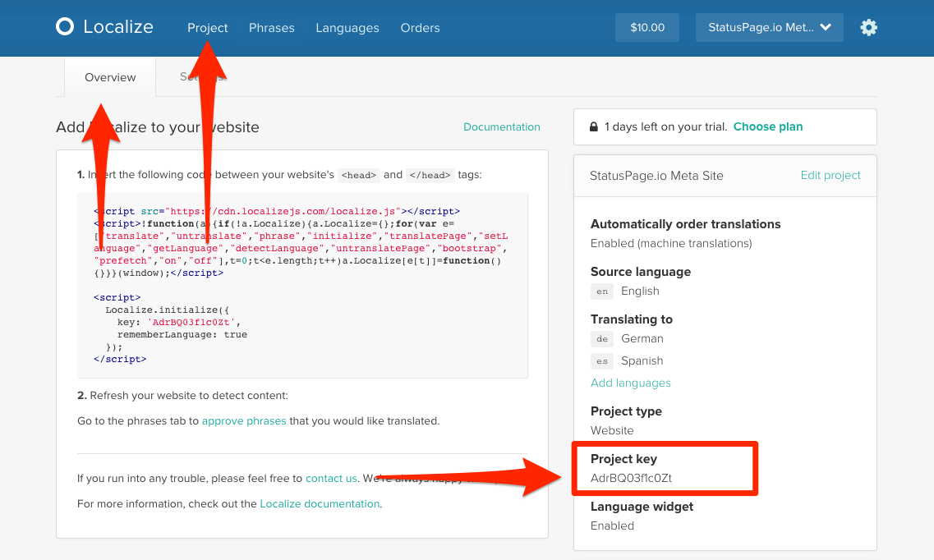Click the project key value AdrBQ03f1c0Zt in sidebar
The image size is (934, 560).
click(631, 478)
